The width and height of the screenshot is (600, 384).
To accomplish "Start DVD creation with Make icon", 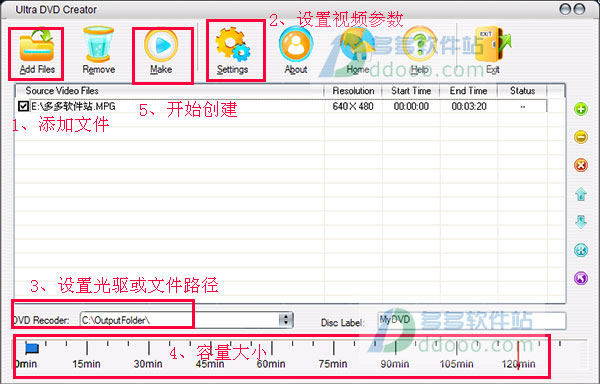I will 161,45.
